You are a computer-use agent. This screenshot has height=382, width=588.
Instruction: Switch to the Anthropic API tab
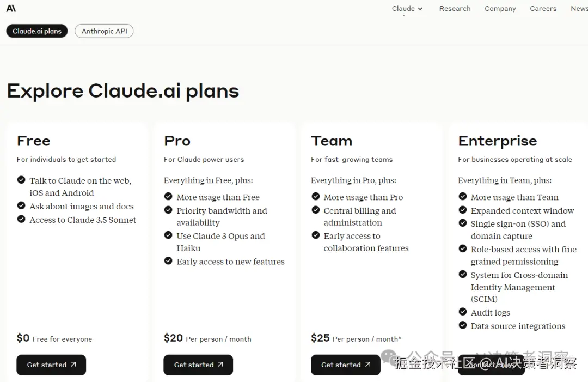tap(104, 31)
